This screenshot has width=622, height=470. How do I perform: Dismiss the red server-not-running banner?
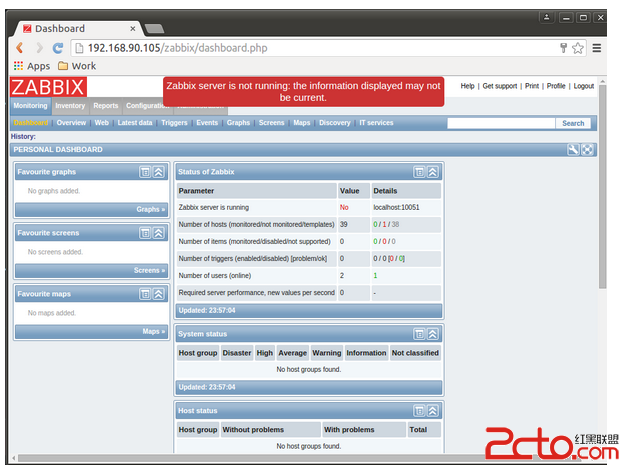(303, 92)
